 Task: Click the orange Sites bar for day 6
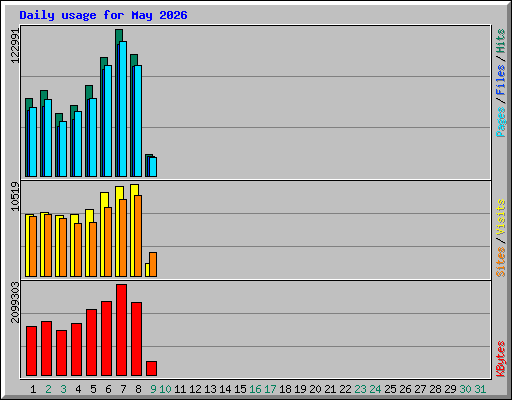(x=108, y=242)
